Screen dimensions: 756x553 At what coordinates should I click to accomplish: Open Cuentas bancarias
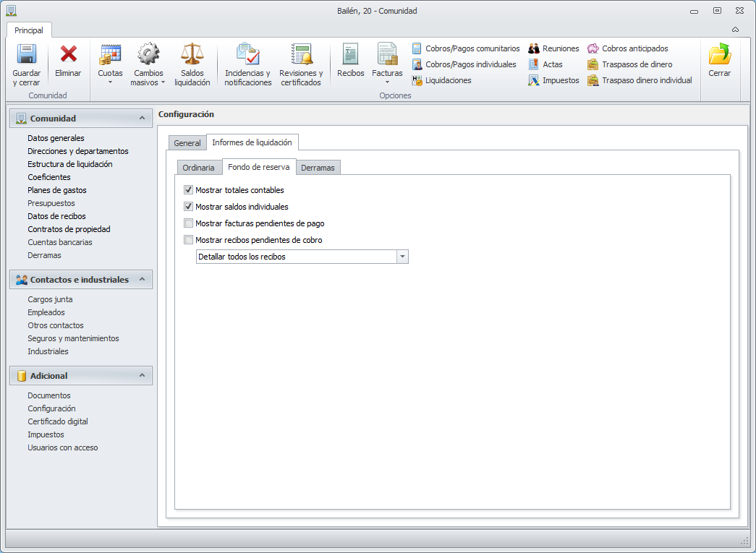click(60, 242)
